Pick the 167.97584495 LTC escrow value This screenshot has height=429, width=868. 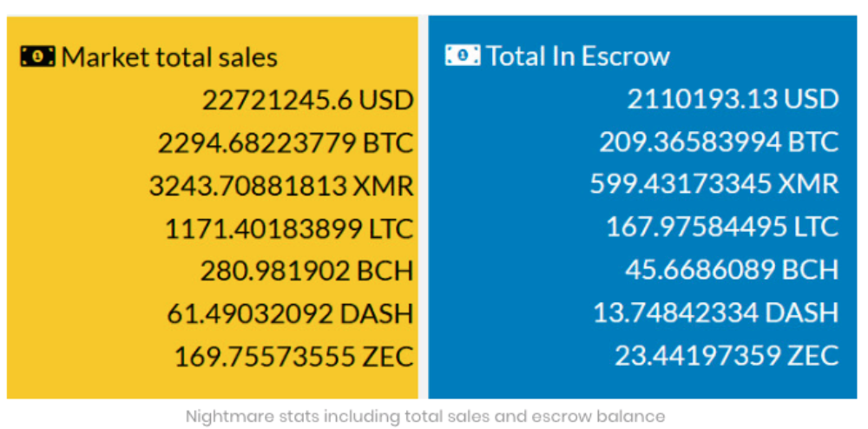[x=722, y=227]
